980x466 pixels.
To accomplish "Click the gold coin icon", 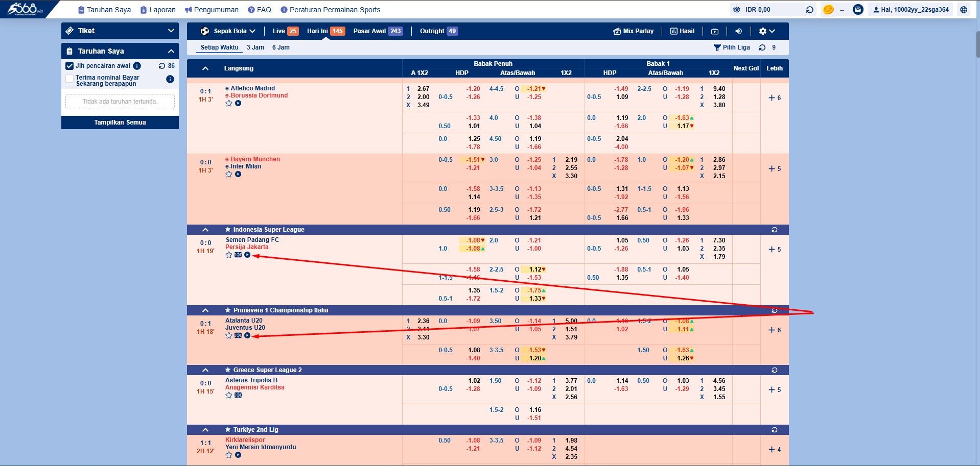I will (828, 10).
